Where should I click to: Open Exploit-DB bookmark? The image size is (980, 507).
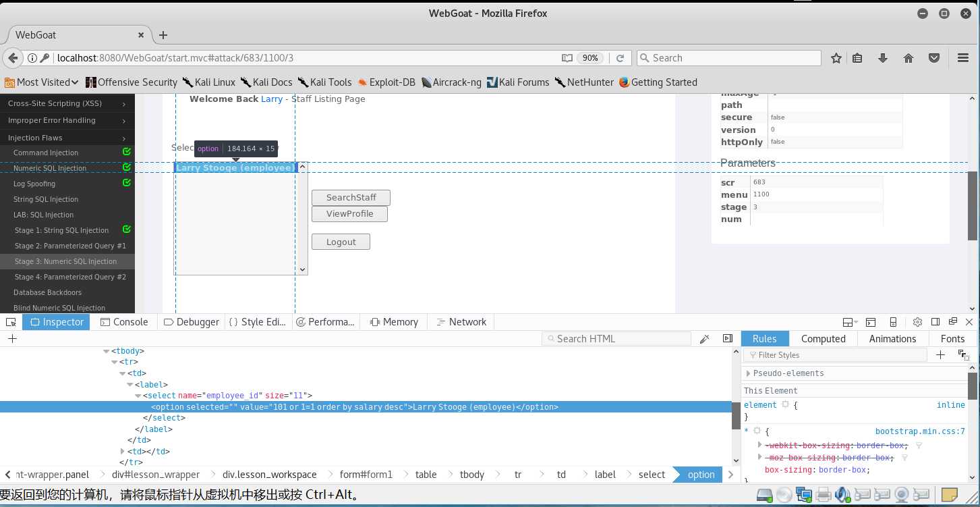coord(386,82)
